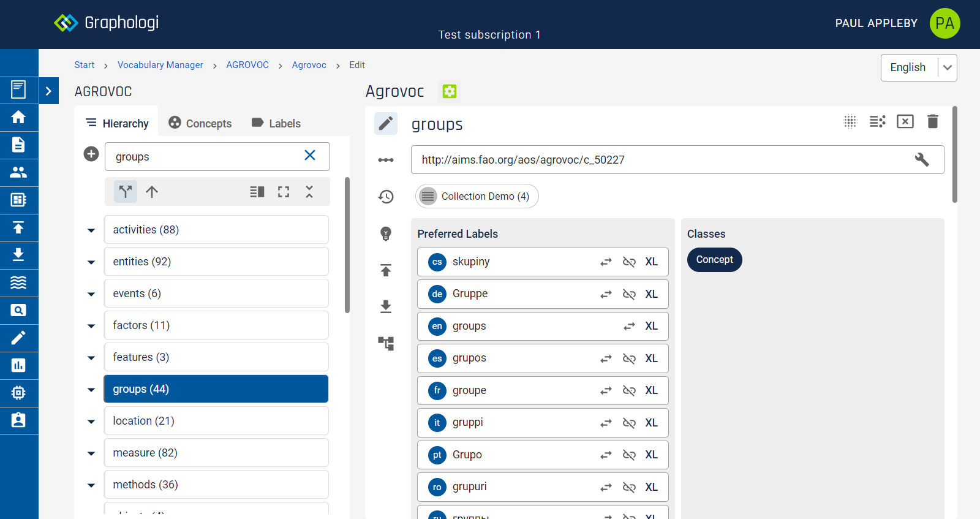
Task: Open the home icon in sidebar
Action: pos(18,117)
